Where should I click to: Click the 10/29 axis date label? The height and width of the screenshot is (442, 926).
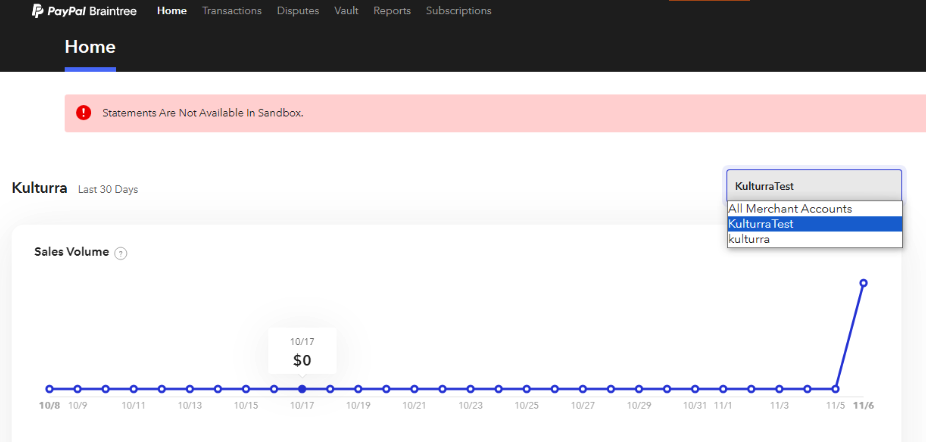point(639,406)
